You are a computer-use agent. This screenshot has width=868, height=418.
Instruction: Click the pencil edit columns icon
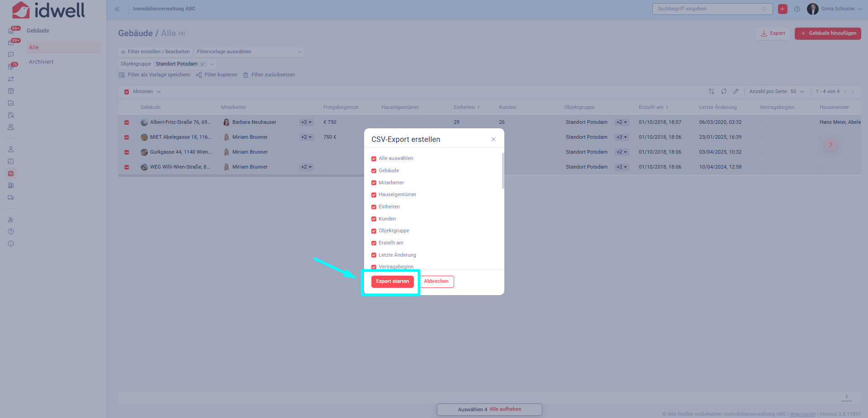[736, 91]
